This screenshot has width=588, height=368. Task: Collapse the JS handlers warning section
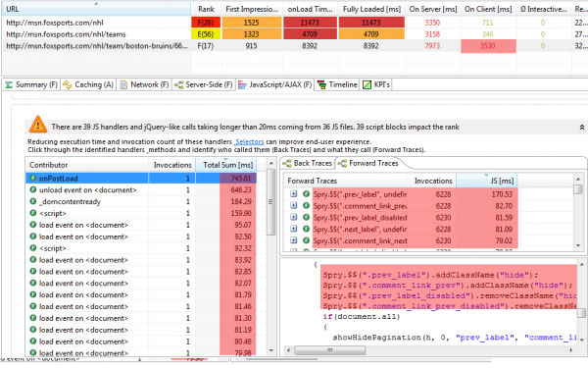581,128
